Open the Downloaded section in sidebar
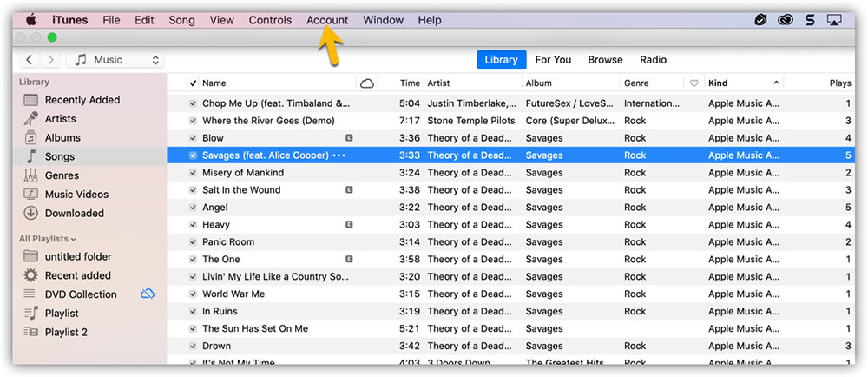 (74, 214)
